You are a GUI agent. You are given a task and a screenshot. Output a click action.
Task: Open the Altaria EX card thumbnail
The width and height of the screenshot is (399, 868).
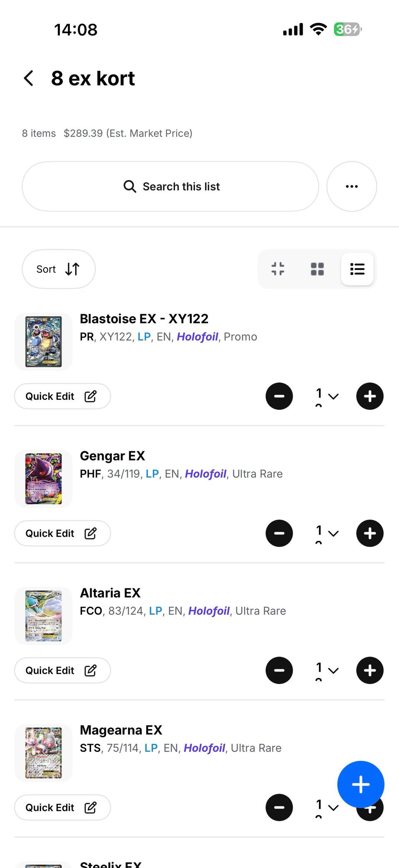tap(44, 616)
